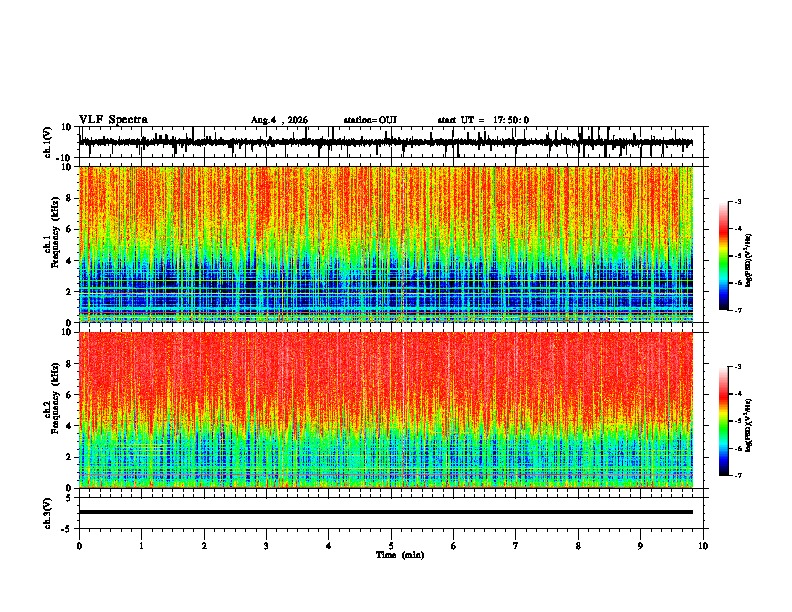The width and height of the screenshot is (792, 612).
Task: Click the "-7" label on ch.1 color bar
Action: [737, 310]
